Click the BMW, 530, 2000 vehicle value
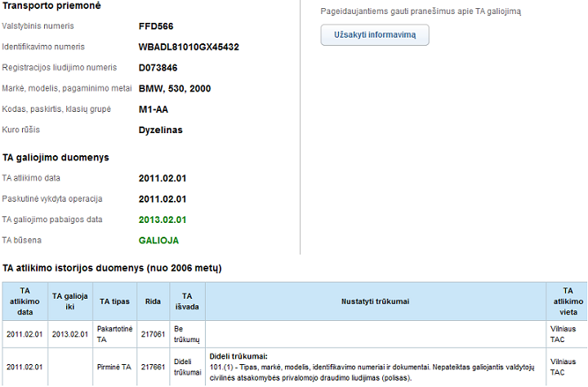588x387 pixels. tap(175, 88)
